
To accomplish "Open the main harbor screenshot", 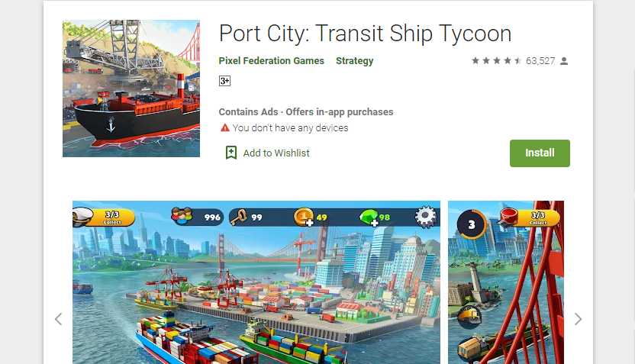I will (x=256, y=282).
